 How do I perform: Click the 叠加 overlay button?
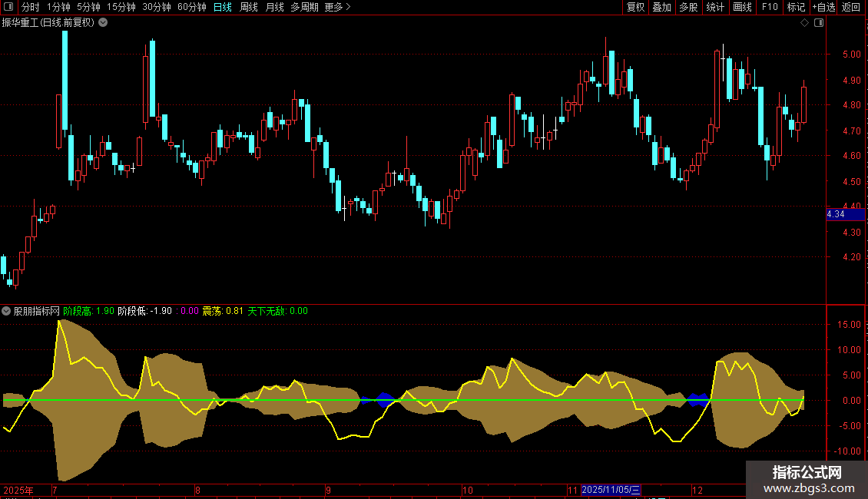pyautogui.click(x=661, y=7)
